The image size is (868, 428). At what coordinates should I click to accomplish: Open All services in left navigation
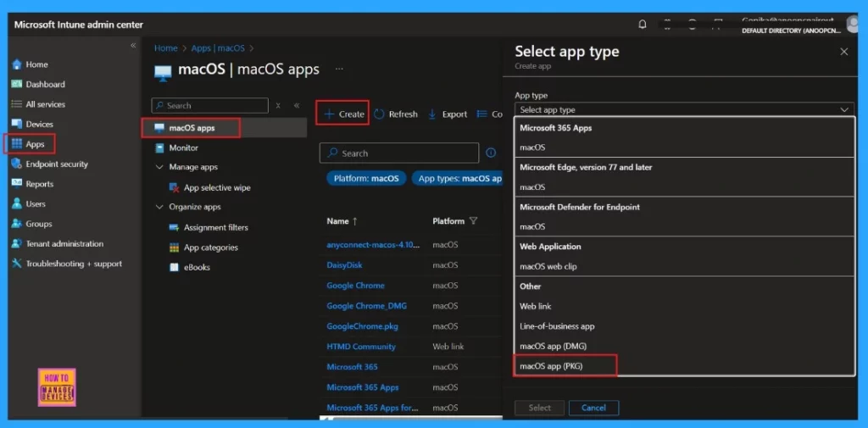[x=39, y=104]
